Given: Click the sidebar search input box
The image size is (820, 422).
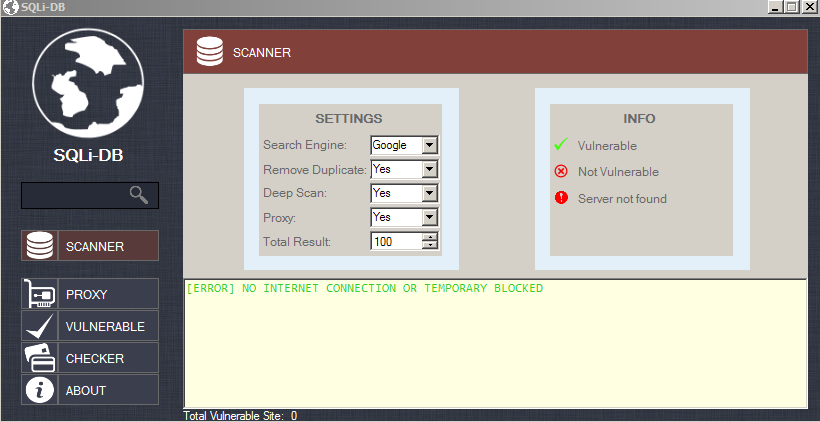Looking at the screenshot, I should pyautogui.click(x=89, y=195).
